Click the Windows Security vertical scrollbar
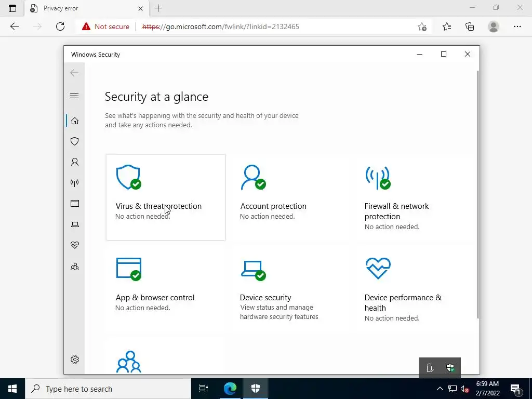 [x=478, y=194]
